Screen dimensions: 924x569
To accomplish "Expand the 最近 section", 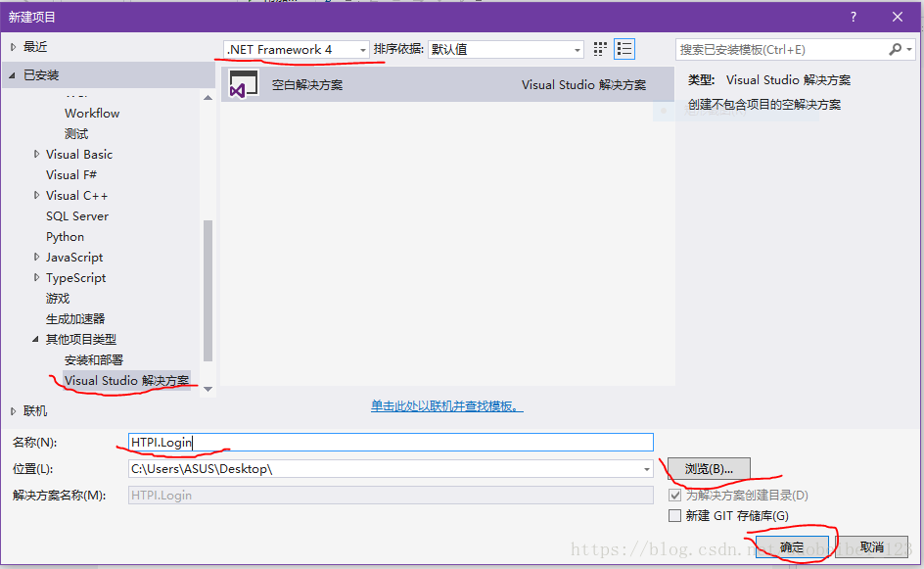I will (13, 47).
